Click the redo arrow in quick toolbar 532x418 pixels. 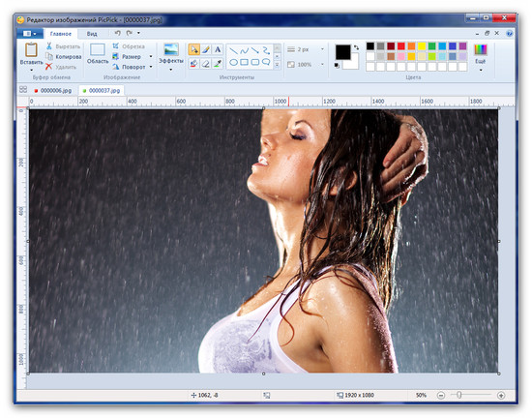tap(130, 33)
